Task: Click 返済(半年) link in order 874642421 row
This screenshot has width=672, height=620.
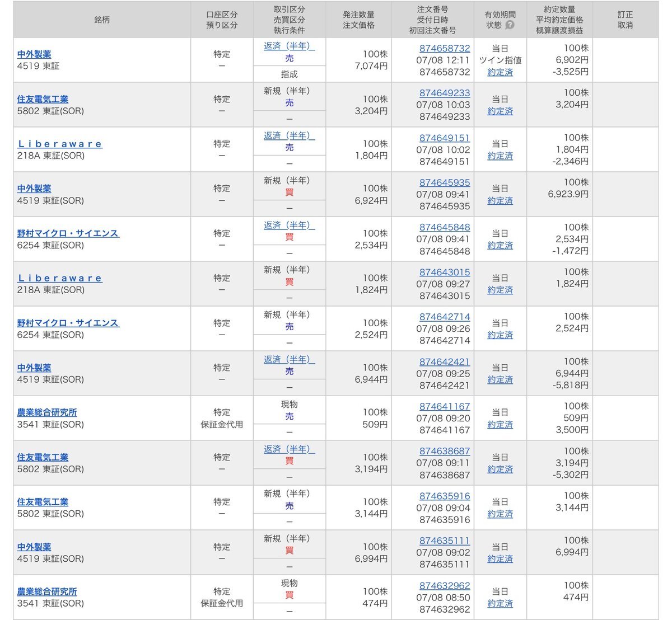Action: 289,359
